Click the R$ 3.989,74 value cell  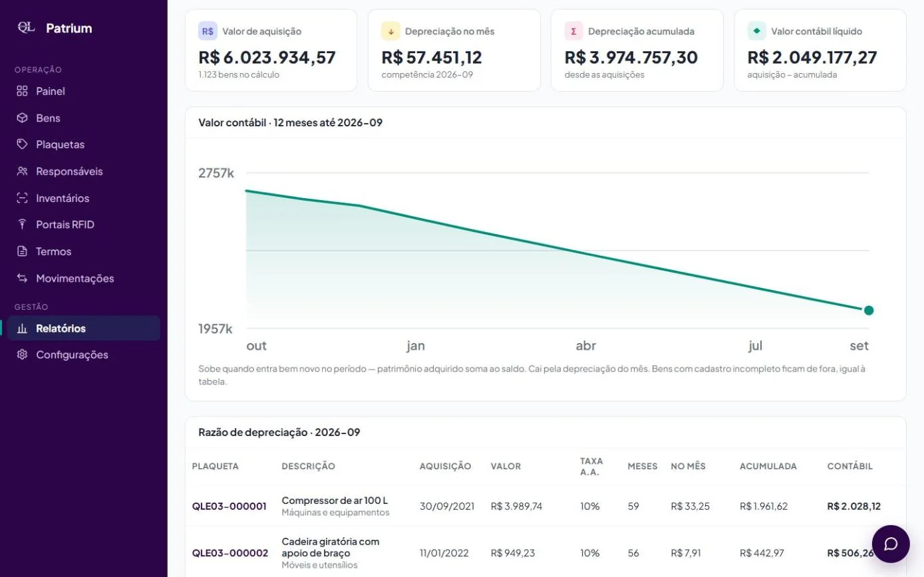tap(516, 506)
